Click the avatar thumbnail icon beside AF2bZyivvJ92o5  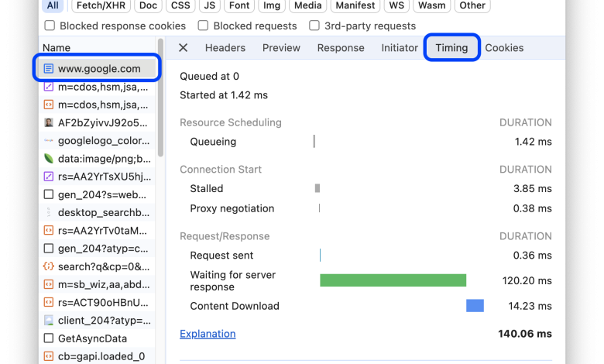pyautogui.click(x=49, y=123)
